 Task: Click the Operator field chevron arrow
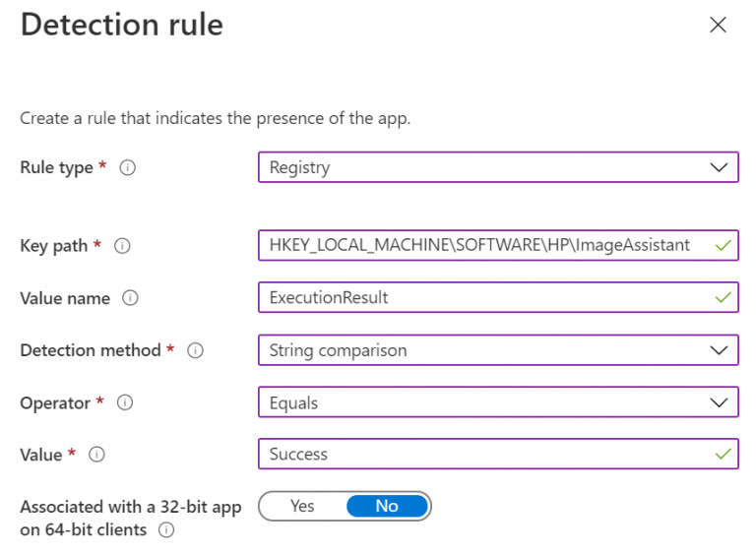tap(718, 402)
